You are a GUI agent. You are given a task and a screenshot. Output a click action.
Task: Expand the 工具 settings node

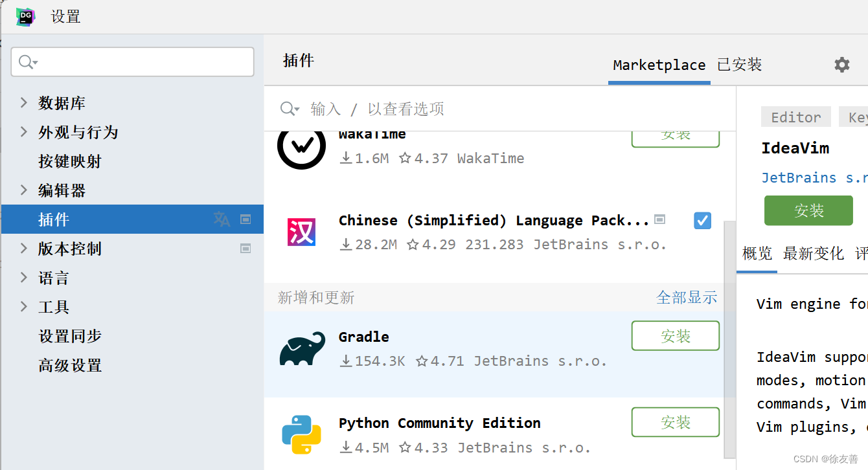point(24,306)
